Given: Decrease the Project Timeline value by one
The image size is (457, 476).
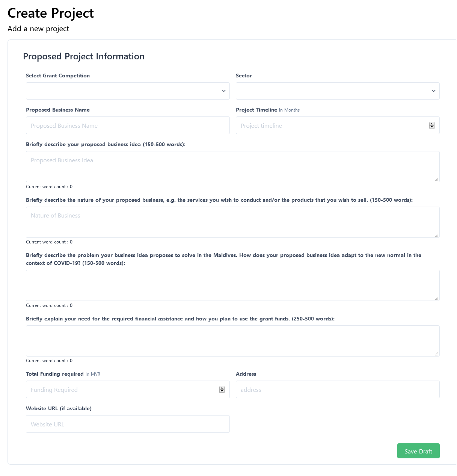Looking at the screenshot, I should coord(432,127).
